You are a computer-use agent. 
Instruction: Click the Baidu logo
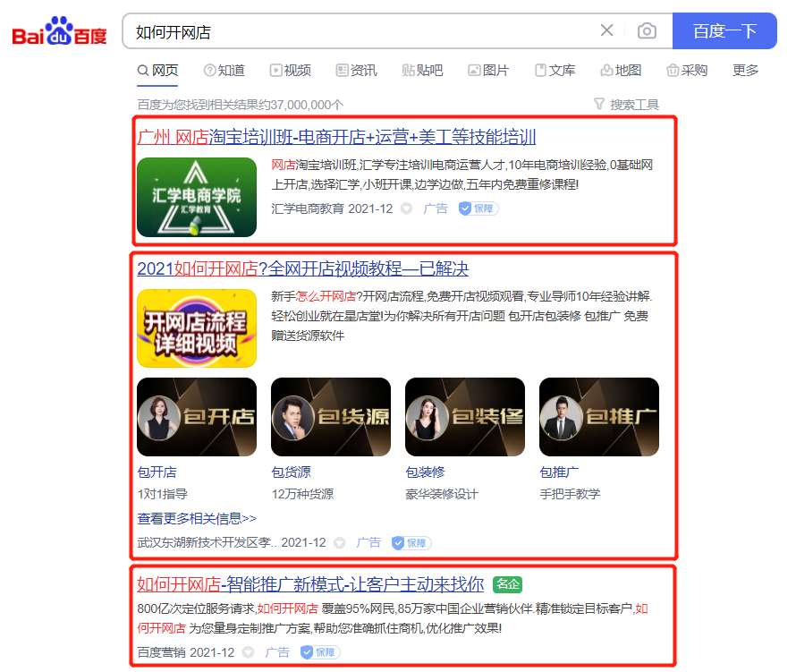[x=59, y=33]
